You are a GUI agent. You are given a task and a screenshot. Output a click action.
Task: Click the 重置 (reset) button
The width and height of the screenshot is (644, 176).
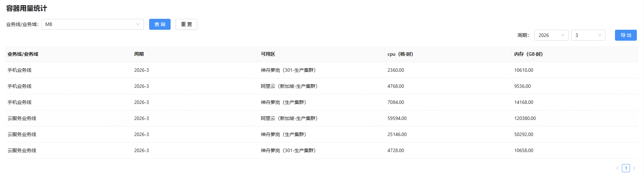186,24
